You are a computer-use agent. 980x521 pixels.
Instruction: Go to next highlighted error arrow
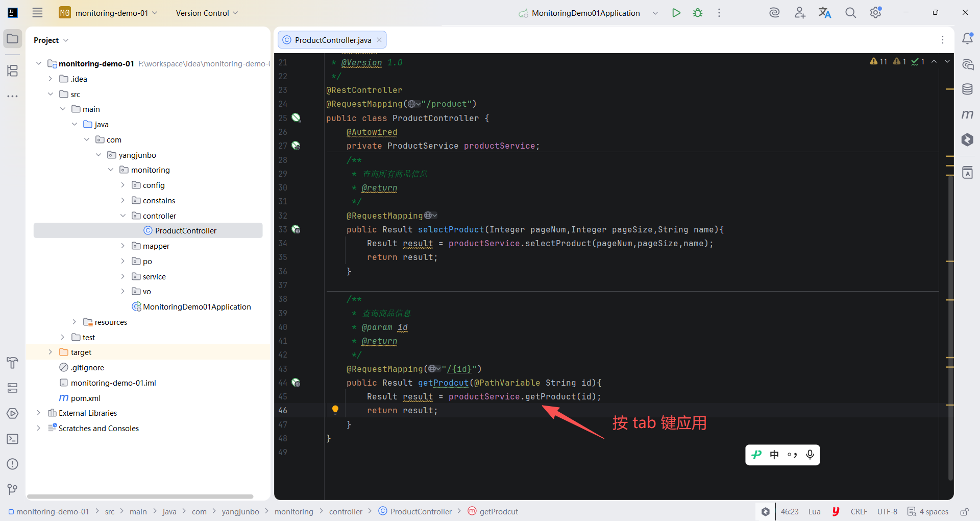pyautogui.click(x=947, y=61)
